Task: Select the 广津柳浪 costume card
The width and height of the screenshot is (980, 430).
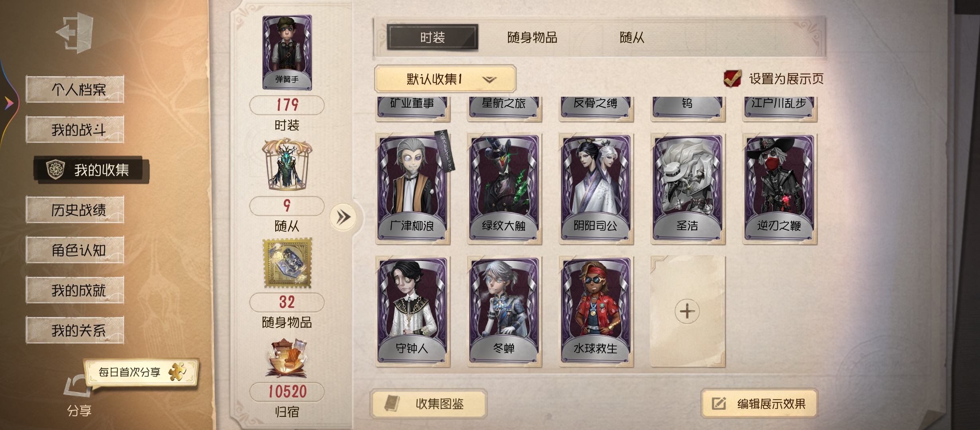Action: coord(412,188)
